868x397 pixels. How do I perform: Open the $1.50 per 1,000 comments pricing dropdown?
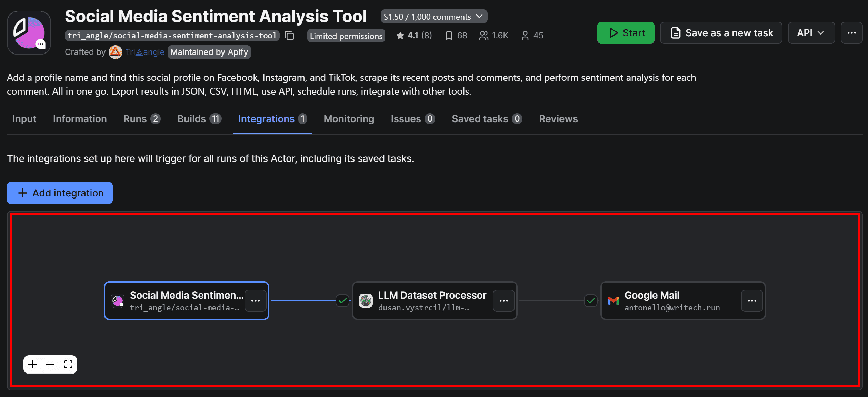(434, 16)
